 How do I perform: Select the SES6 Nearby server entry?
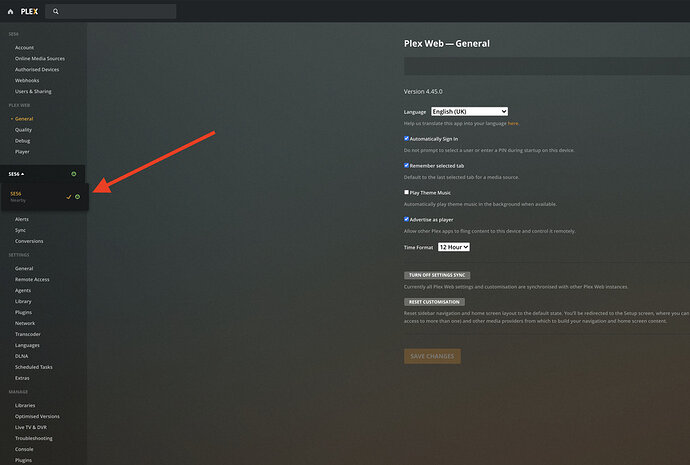click(x=44, y=197)
